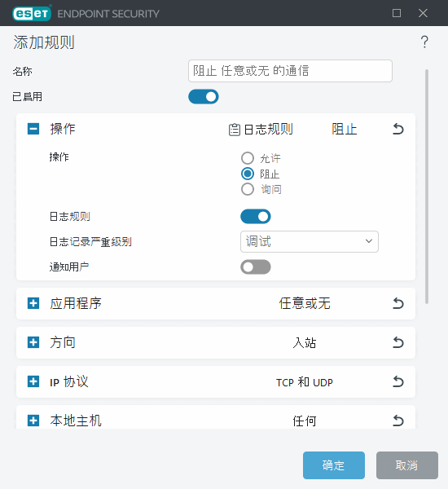Click the ESET logo in title bar
The height and width of the screenshot is (489, 448).
32,13
